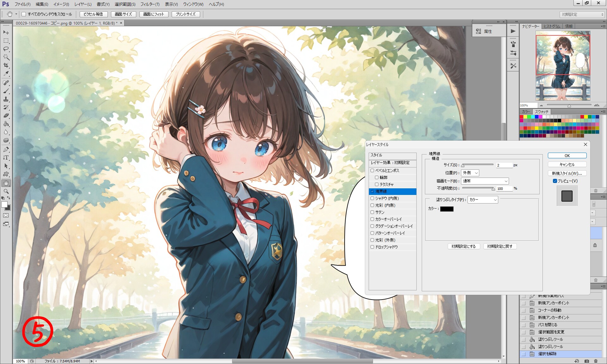Screen dimensions: 607x364
Task: Select the Pen tool
Action: pos(6,149)
